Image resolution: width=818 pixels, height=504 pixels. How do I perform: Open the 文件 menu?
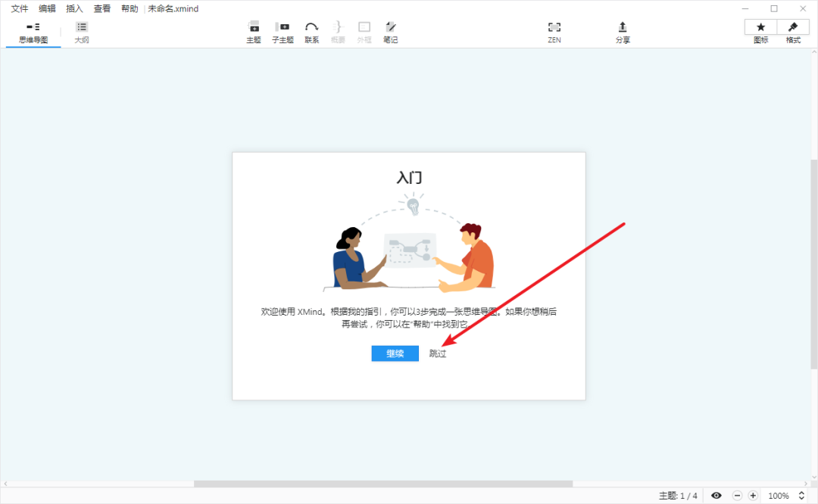(x=19, y=8)
